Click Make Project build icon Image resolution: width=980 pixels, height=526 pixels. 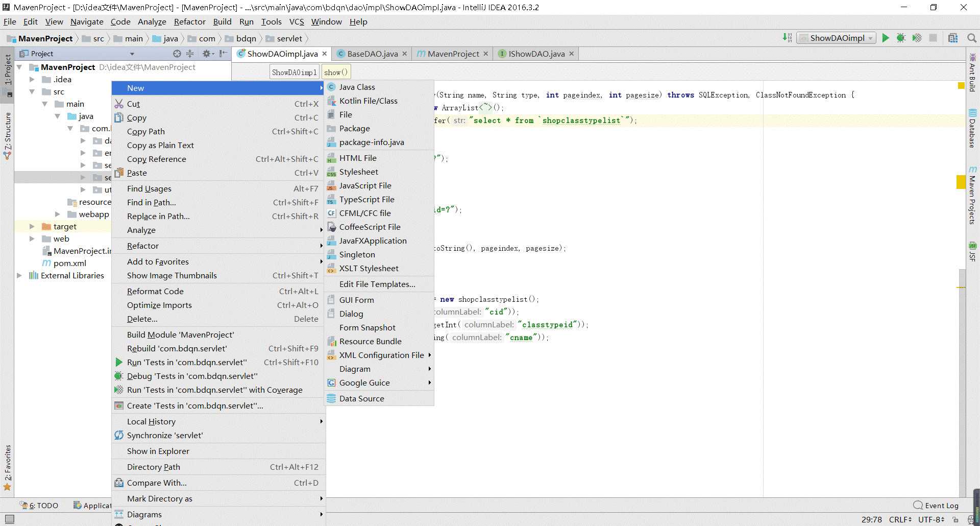pyautogui.click(x=787, y=38)
